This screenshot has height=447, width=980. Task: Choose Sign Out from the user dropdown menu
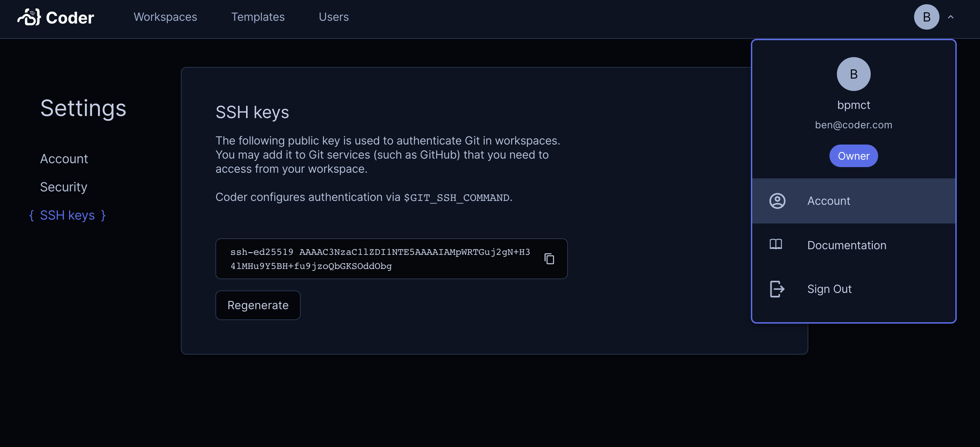point(829,289)
